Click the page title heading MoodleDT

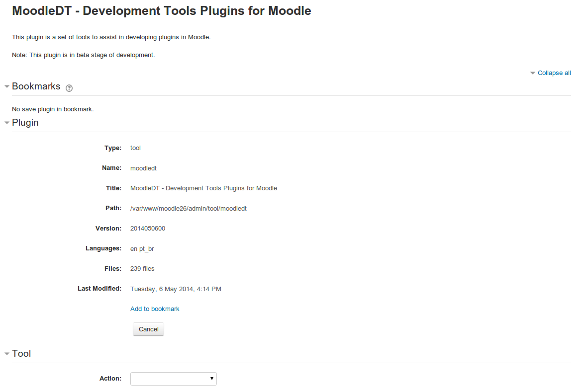click(161, 11)
